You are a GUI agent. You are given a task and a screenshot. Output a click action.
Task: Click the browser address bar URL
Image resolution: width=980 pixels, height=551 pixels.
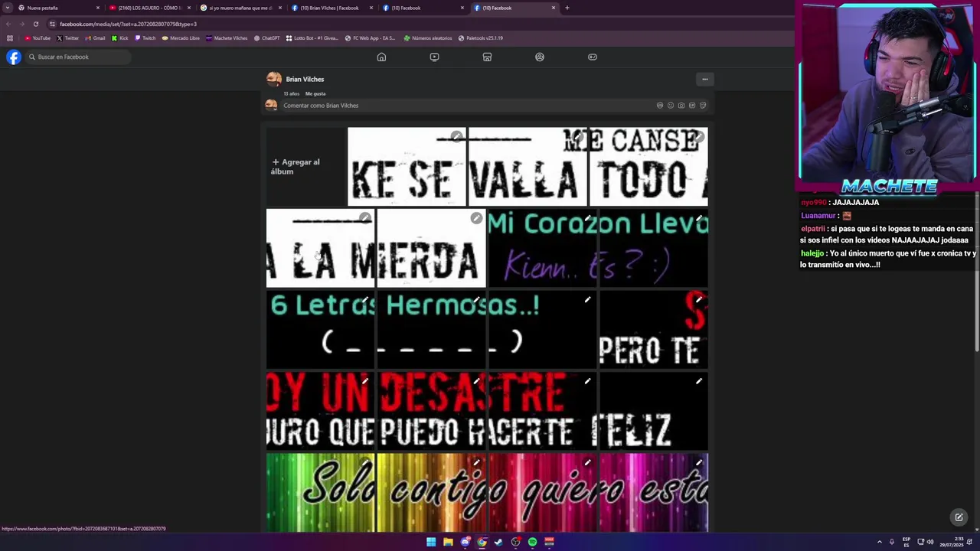pyautogui.click(x=128, y=24)
